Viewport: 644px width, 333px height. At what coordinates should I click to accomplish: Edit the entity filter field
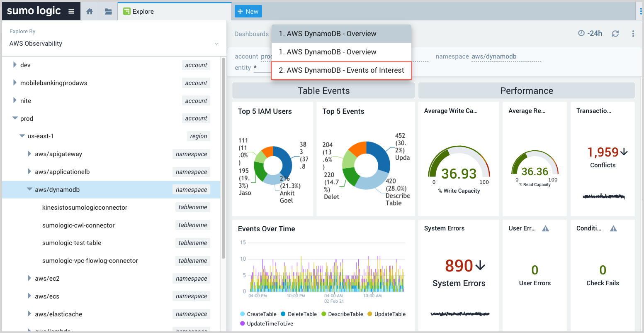[262, 68]
